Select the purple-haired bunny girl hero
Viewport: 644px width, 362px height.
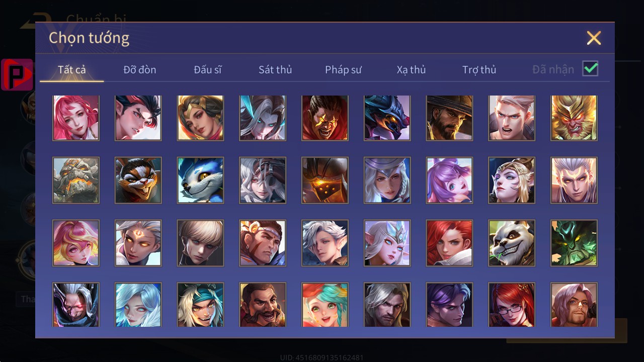[449, 180]
